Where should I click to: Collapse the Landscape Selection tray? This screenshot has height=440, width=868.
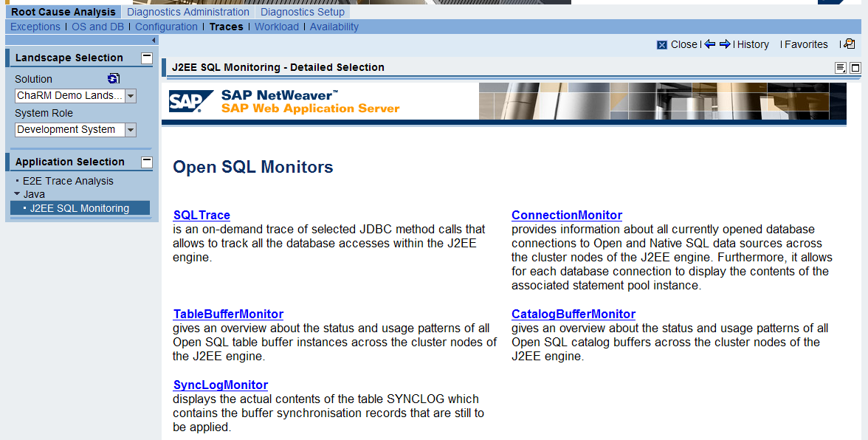click(147, 58)
